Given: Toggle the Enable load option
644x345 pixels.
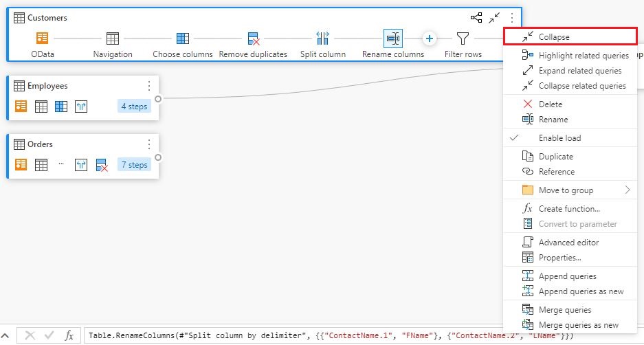Looking at the screenshot, I should point(559,138).
